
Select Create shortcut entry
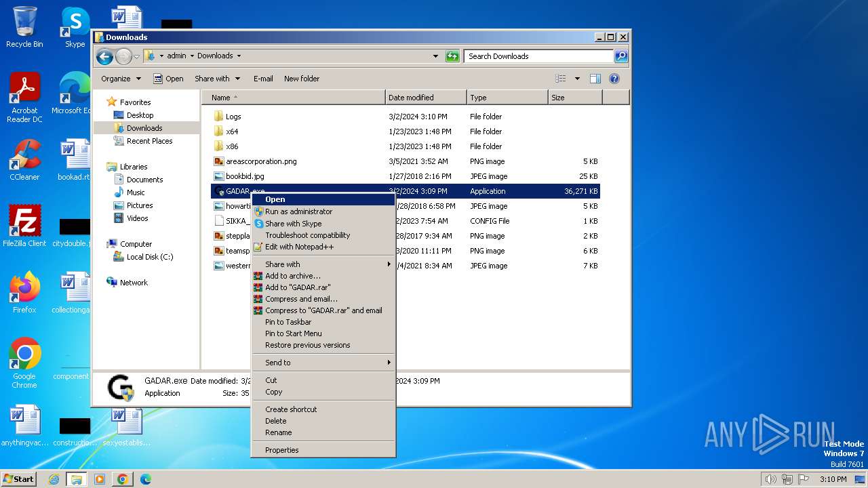coord(323,409)
